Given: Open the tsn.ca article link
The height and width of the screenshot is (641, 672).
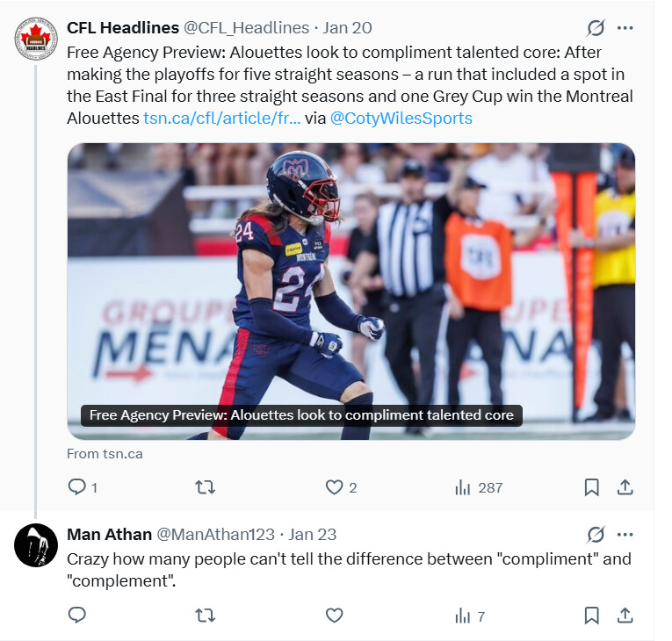Looking at the screenshot, I should click(221, 119).
